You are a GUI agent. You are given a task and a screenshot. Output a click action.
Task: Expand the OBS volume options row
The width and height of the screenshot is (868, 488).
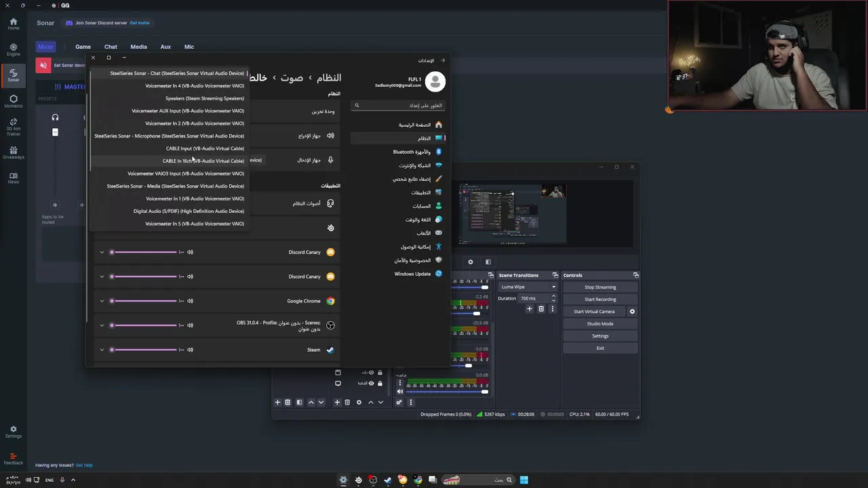tap(102, 325)
